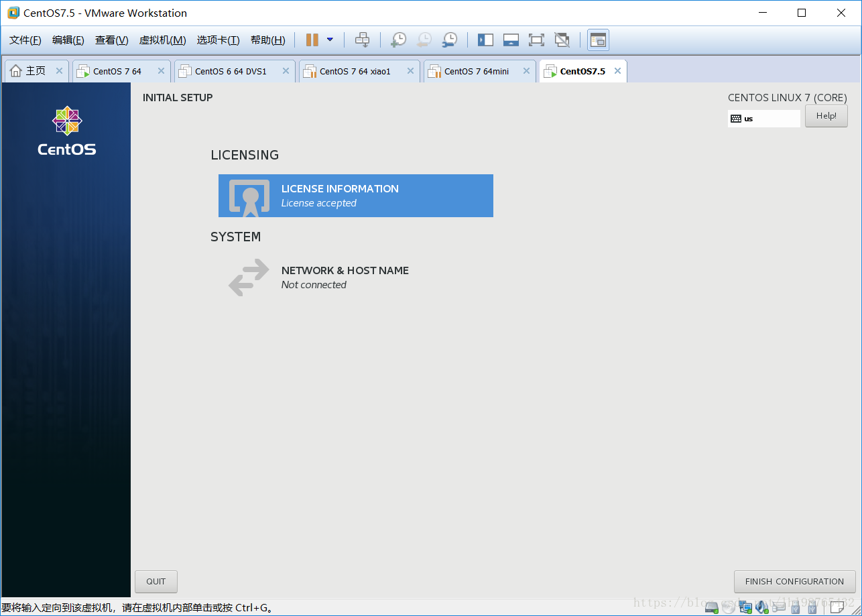Toggle the thumbnail bar view icon
Screen dimensions: 862x616
point(511,40)
